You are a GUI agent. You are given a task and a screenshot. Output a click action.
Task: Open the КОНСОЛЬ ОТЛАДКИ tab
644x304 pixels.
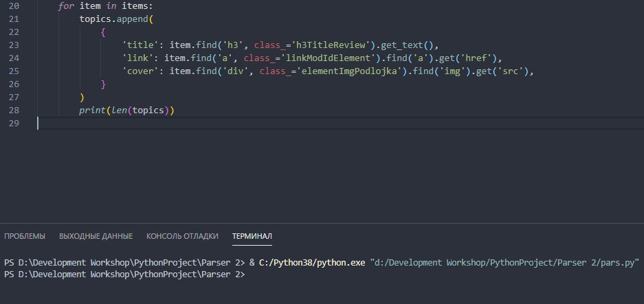(x=182, y=236)
